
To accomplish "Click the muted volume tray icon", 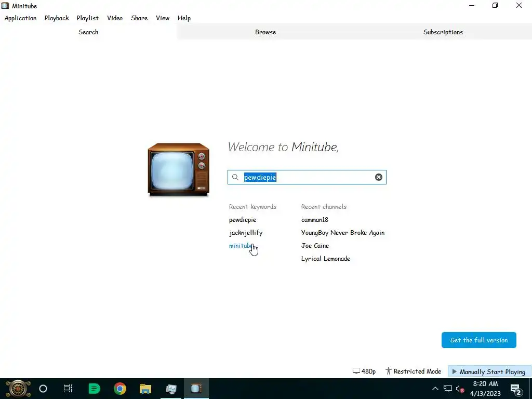I will pyautogui.click(x=460, y=389).
